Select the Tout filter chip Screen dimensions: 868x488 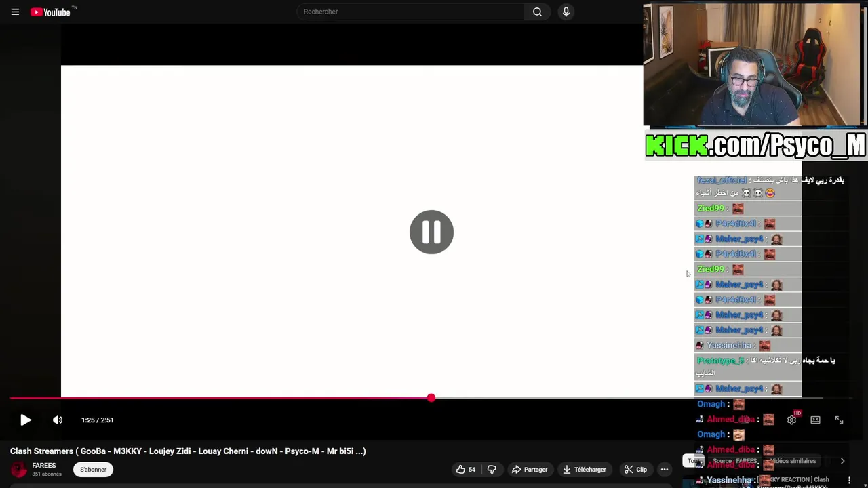pyautogui.click(x=692, y=461)
